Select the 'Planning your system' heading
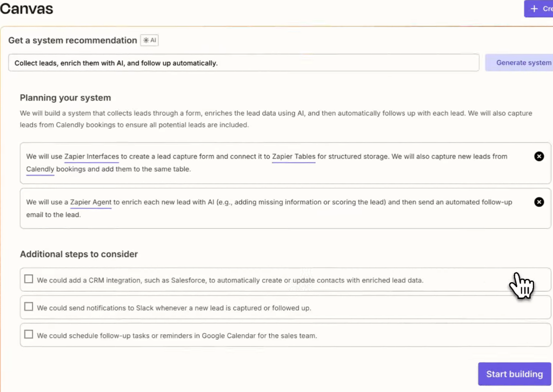The height and width of the screenshot is (392, 553). click(65, 98)
